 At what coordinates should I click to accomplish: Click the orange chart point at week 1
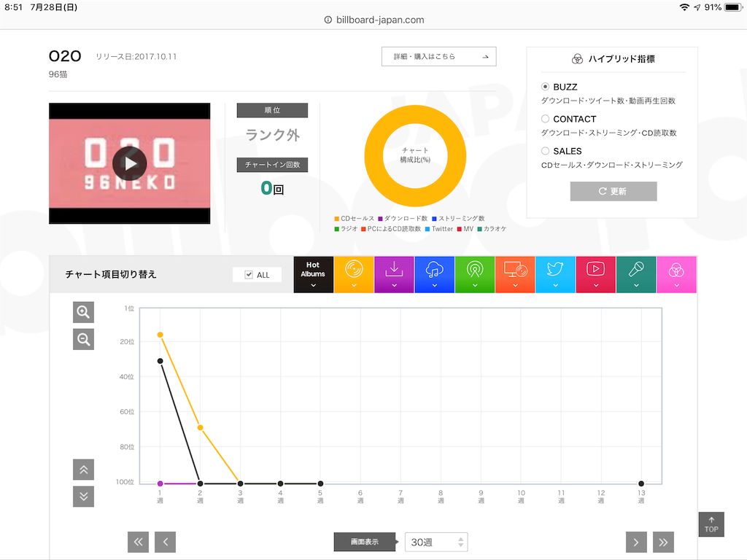pyautogui.click(x=160, y=335)
